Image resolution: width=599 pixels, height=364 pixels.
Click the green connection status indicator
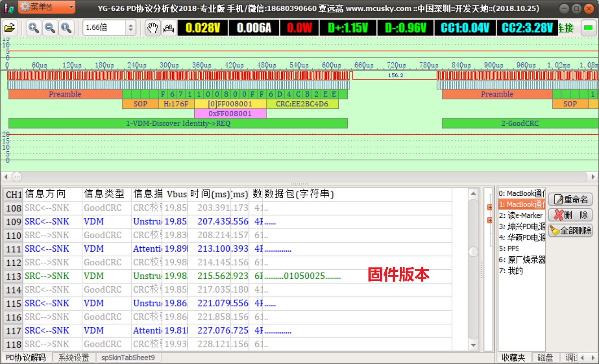(x=588, y=28)
